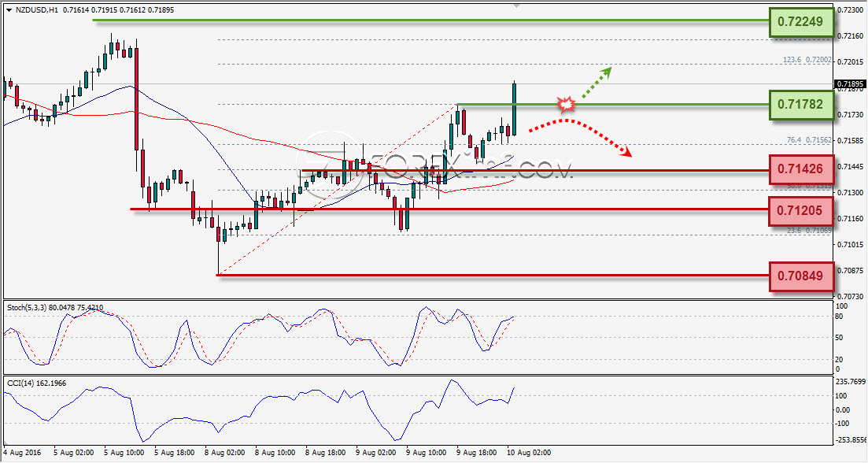Open the chart menu arrow beside NZDUSD,H1
This screenshot has width=868, height=463.
[9, 10]
